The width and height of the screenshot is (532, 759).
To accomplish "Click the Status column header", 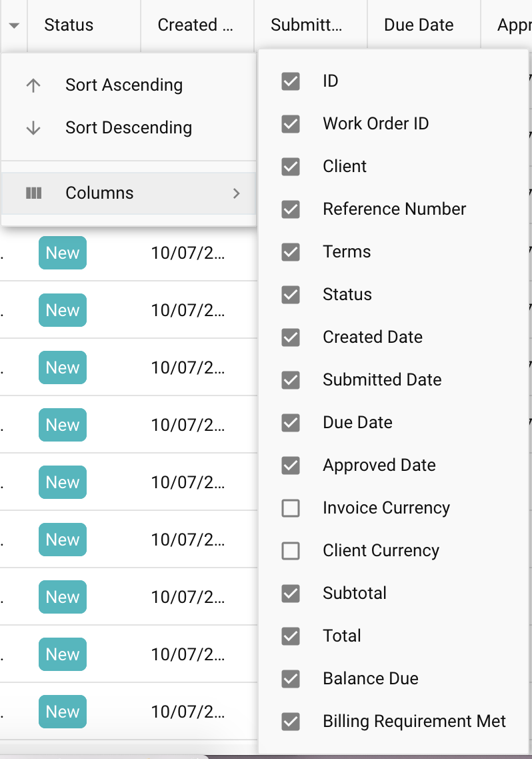I will point(69,25).
